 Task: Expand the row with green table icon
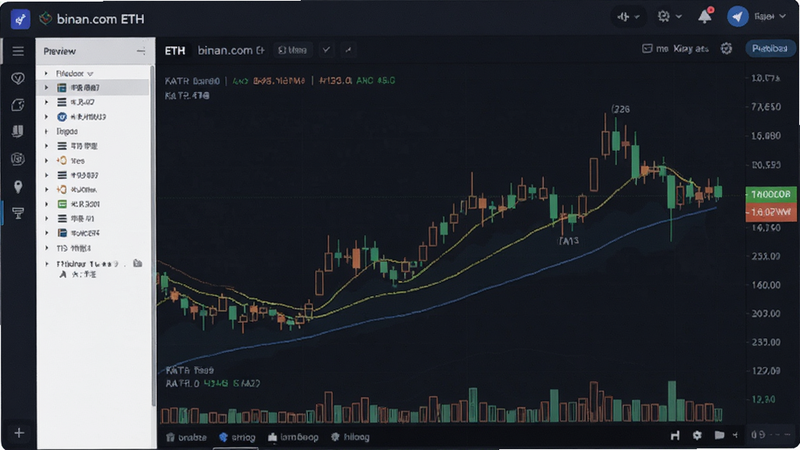[x=46, y=204]
